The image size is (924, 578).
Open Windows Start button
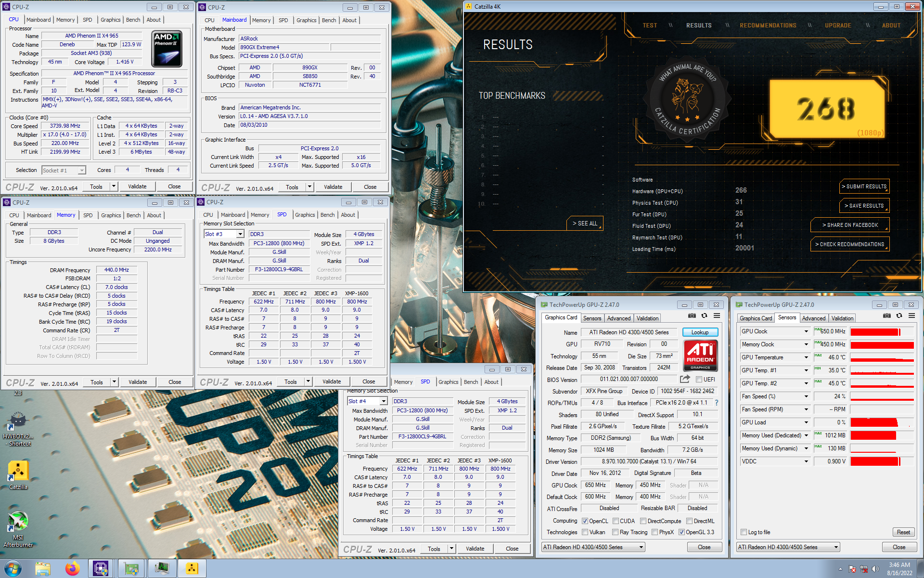pyautogui.click(x=13, y=568)
